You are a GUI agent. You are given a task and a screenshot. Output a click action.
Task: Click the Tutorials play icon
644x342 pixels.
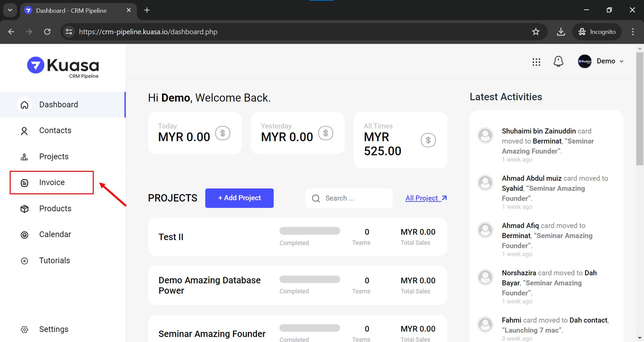[24, 261]
